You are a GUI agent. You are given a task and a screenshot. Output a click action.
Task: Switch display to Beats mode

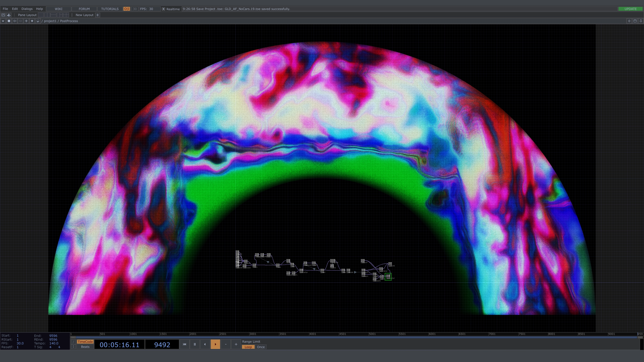[85, 347]
